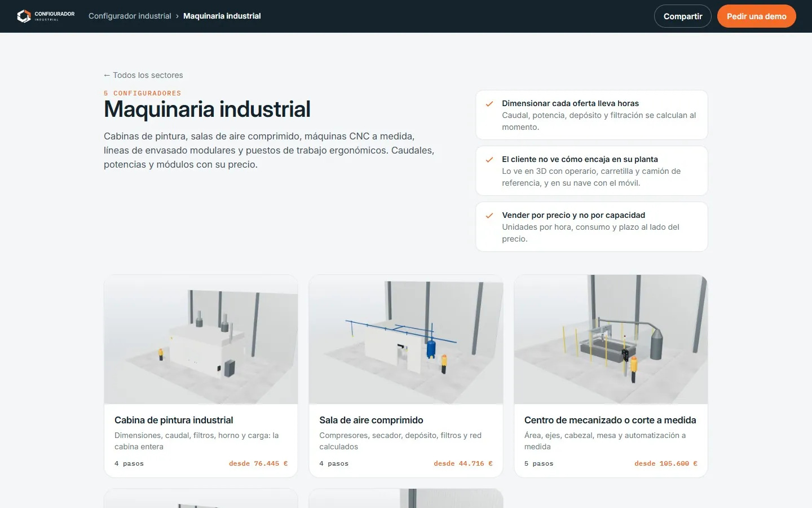
Task: Click the 5 pasos label
Action: click(x=539, y=463)
